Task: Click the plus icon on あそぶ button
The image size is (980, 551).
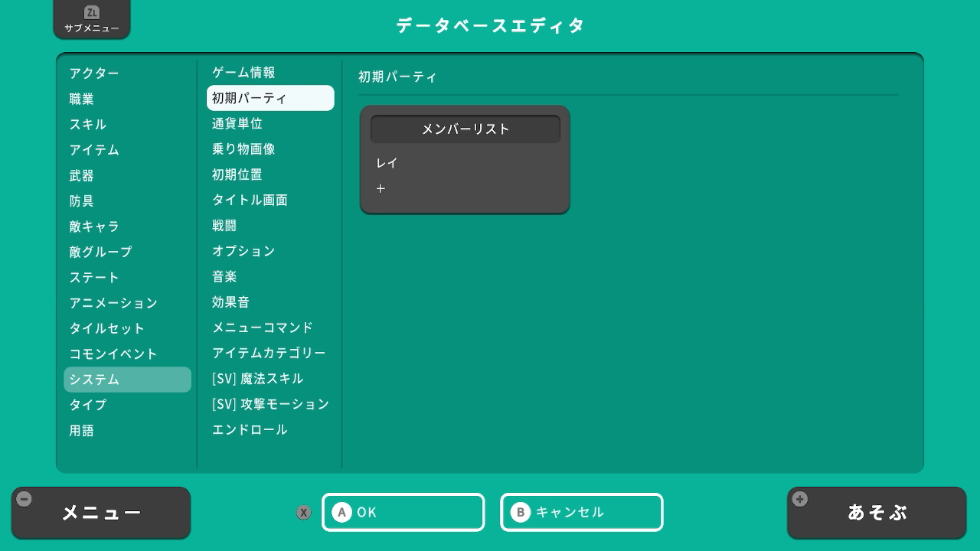Action: pos(800,499)
